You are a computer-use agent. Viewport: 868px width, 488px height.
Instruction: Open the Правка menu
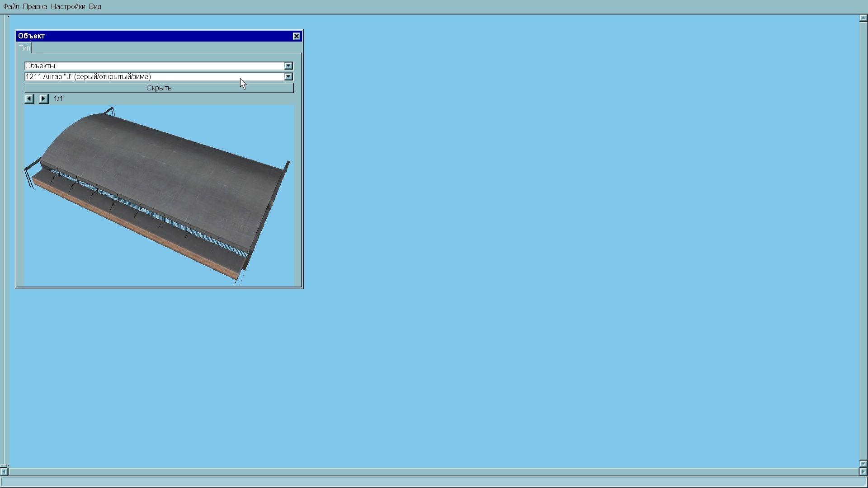coord(35,6)
